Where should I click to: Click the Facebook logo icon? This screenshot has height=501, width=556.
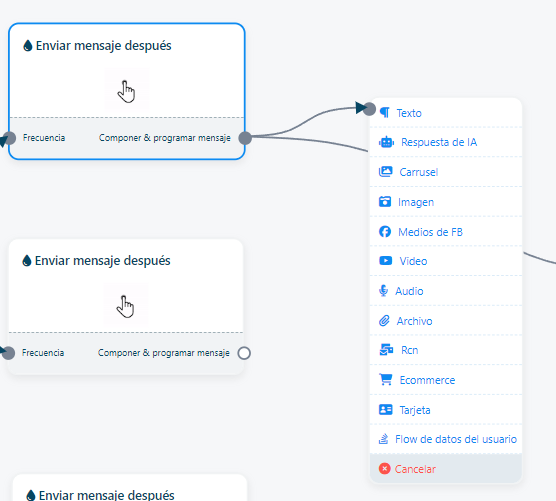pyautogui.click(x=385, y=232)
